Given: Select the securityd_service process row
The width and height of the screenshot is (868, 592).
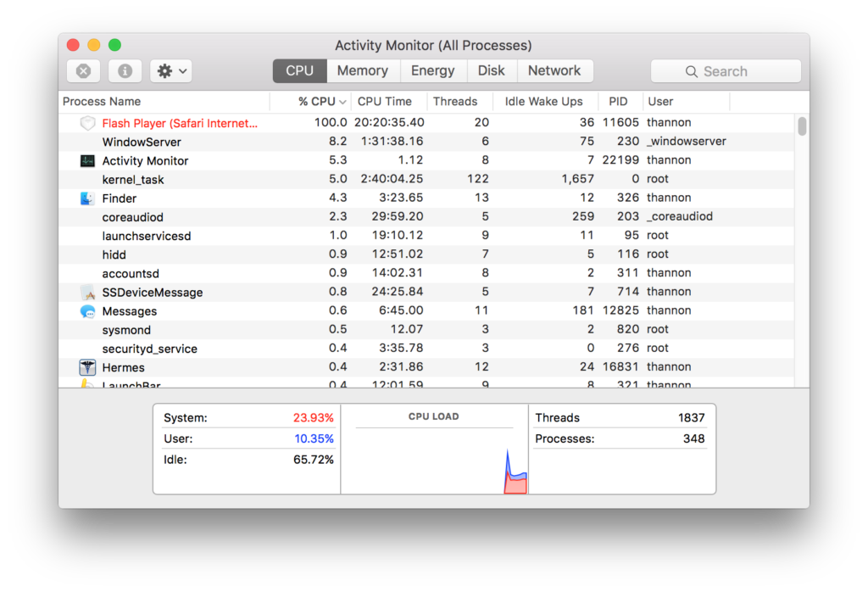Looking at the screenshot, I should click(x=426, y=349).
